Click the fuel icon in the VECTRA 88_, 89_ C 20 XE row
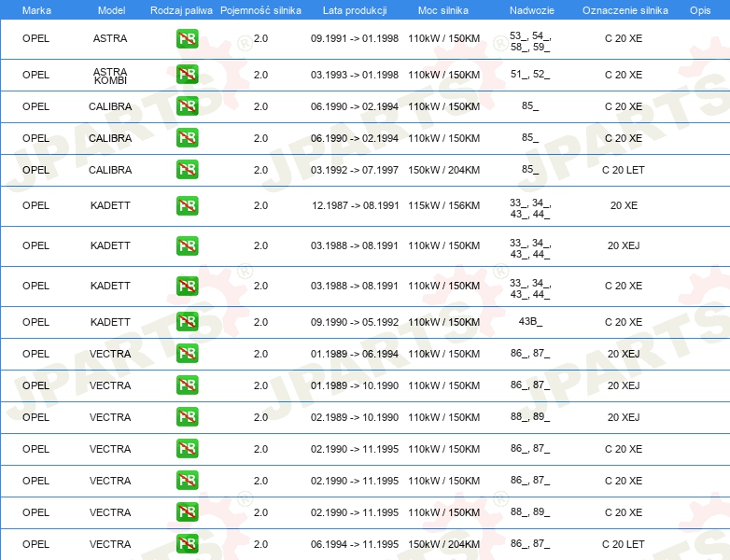 coord(187,512)
